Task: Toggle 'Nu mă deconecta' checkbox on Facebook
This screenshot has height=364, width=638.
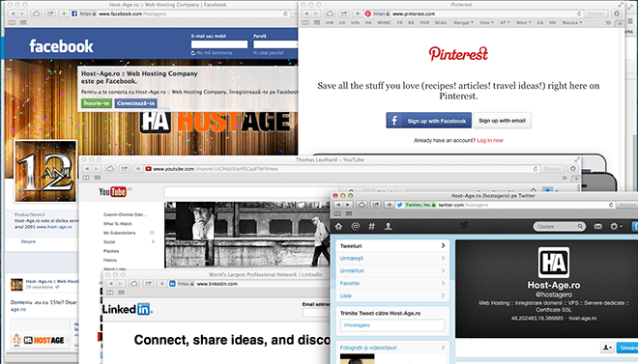Action: click(193, 53)
